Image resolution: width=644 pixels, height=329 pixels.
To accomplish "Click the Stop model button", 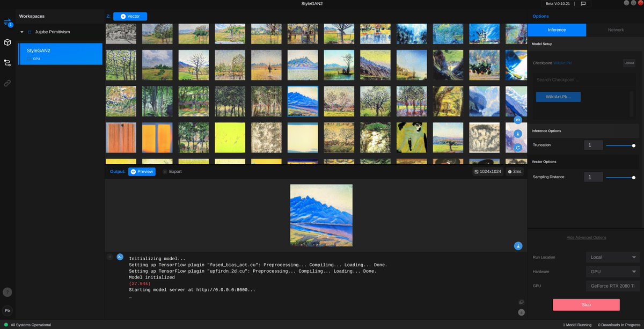I will click(x=586, y=305).
